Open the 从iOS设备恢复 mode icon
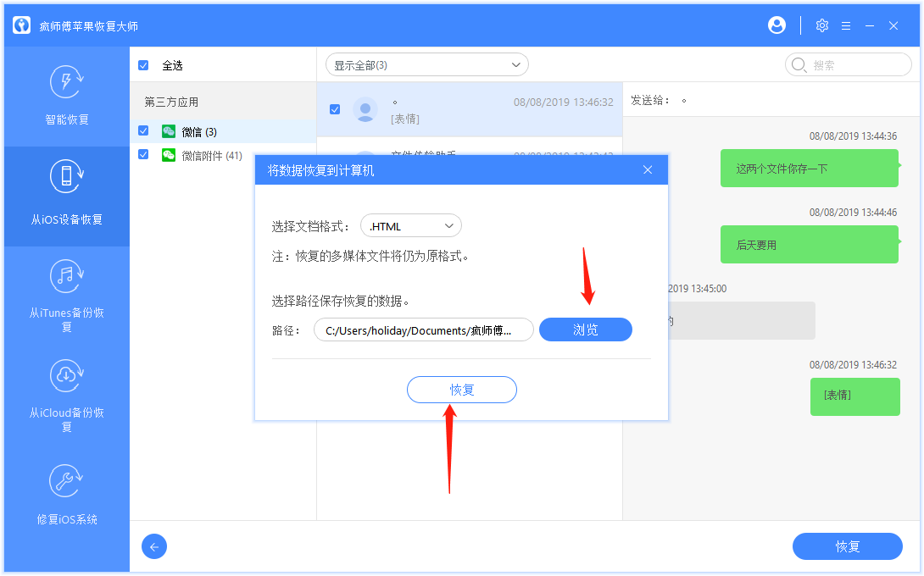Viewport: 924px width, 576px height. [x=66, y=176]
